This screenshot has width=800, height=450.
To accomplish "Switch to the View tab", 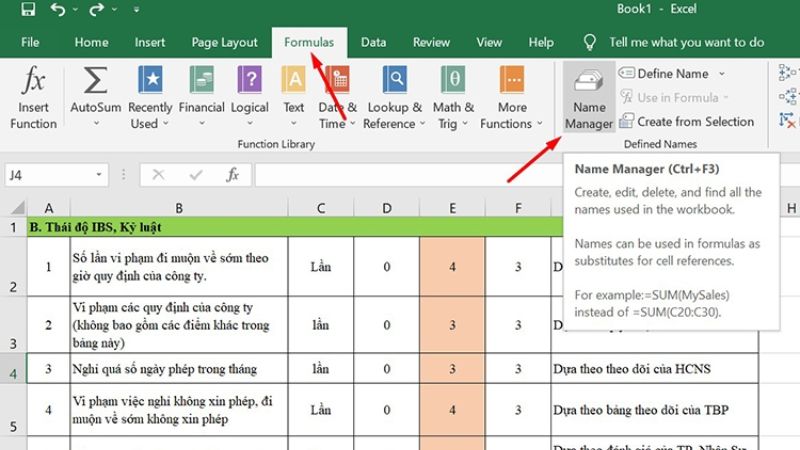I will pos(489,42).
